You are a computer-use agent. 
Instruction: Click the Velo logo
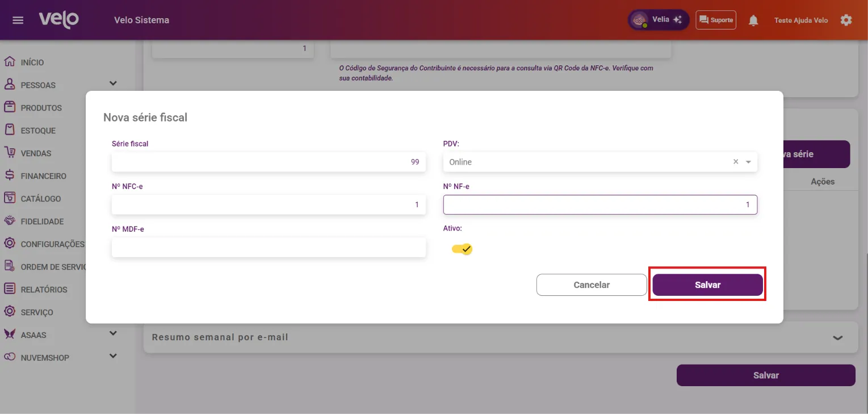pyautogui.click(x=59, y=20)
